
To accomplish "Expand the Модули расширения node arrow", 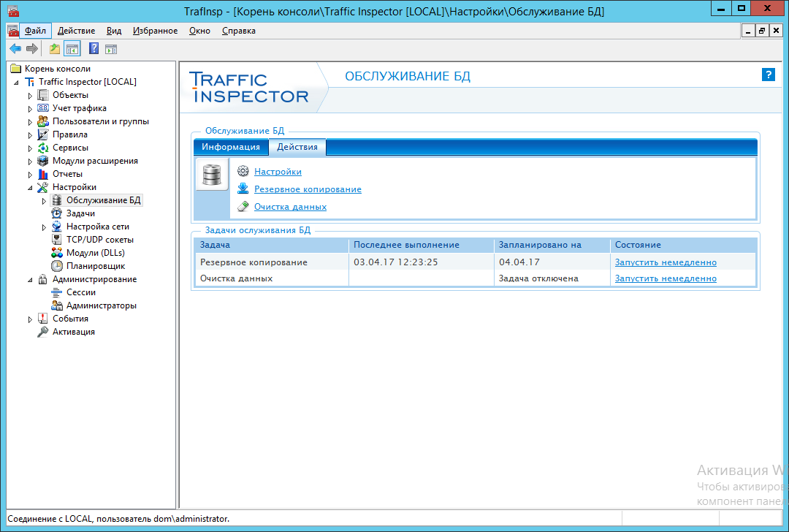I will (x=30, y=161).
